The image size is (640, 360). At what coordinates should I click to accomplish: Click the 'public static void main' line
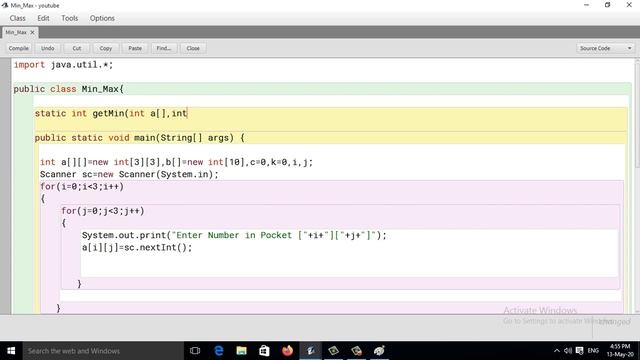140,138
